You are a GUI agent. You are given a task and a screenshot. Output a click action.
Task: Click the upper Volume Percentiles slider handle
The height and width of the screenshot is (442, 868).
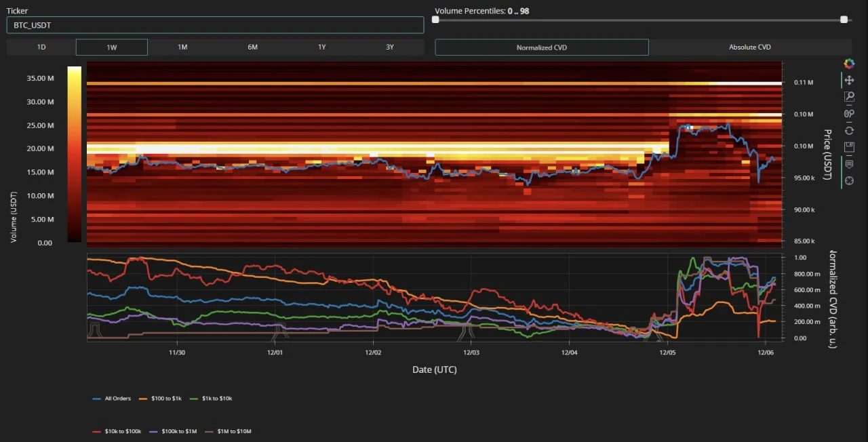pyautogui.click(x=844, y=20)
